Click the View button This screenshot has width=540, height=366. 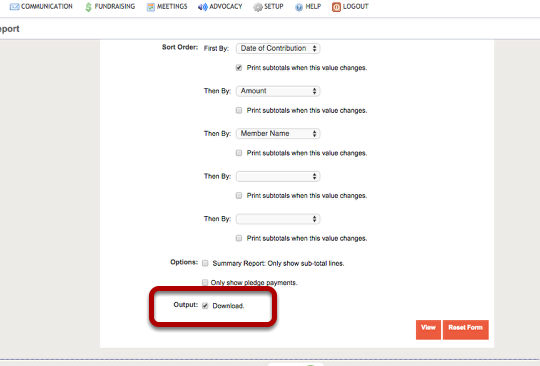[x=428, y=330]
